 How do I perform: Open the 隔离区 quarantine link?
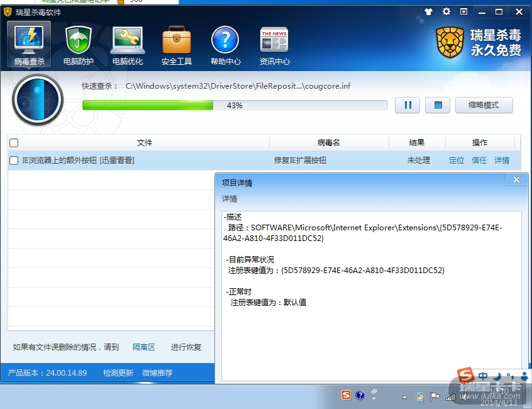[144, 347]
